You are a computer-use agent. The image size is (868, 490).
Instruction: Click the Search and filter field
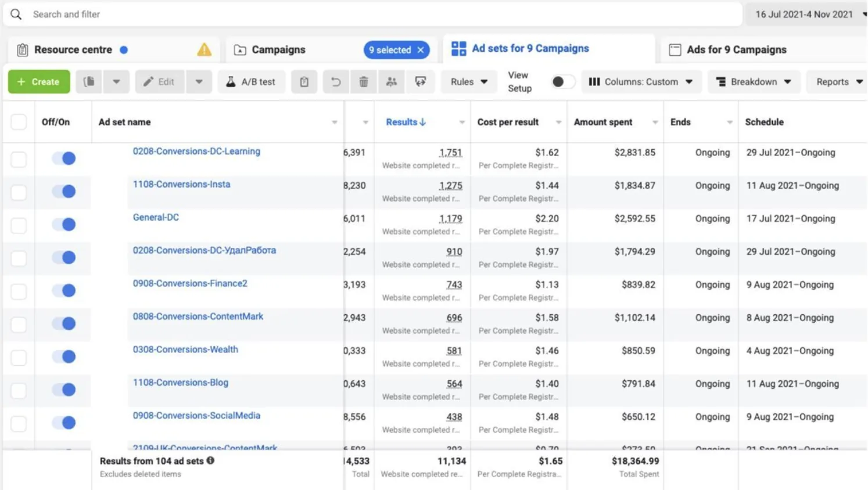(372, 14)
